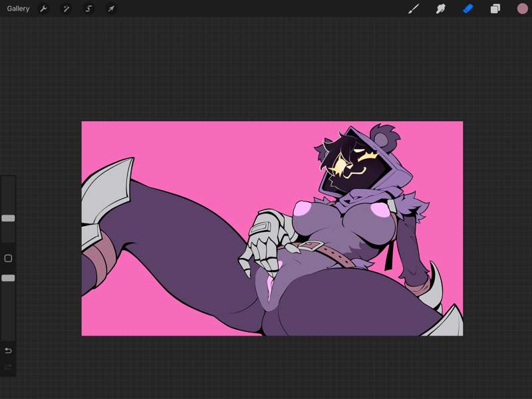Open the active color swatch
Image resolution: width=532 pixels, height=399 pixels.
tap(522, 9)
